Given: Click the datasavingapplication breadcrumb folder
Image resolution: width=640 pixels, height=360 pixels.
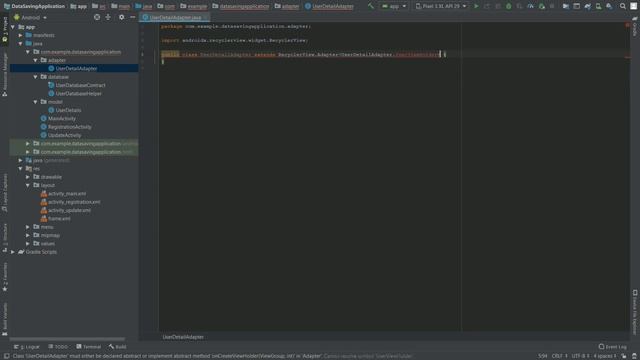Looking at the screenshot, I should [241, 6].
